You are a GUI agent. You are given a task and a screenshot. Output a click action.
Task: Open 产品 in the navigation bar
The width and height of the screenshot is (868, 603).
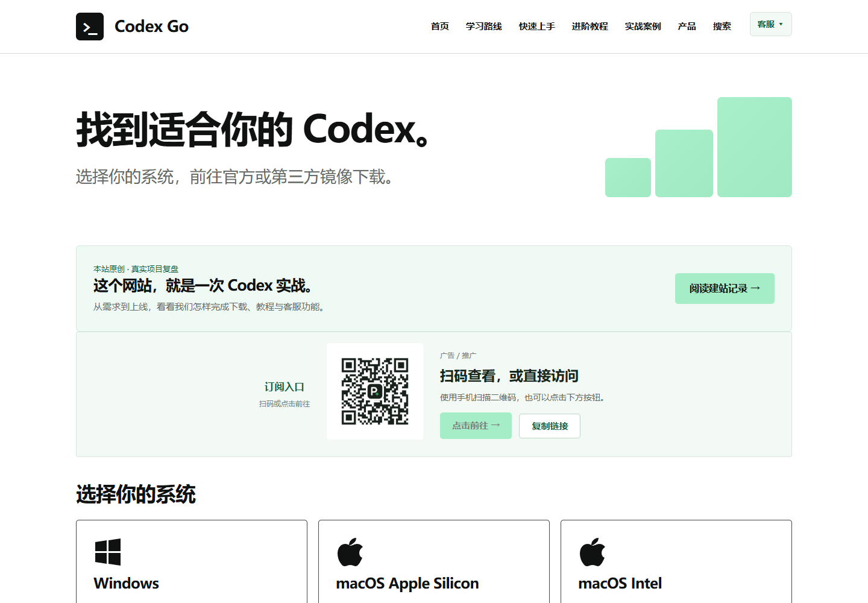[x=687, y=27]
